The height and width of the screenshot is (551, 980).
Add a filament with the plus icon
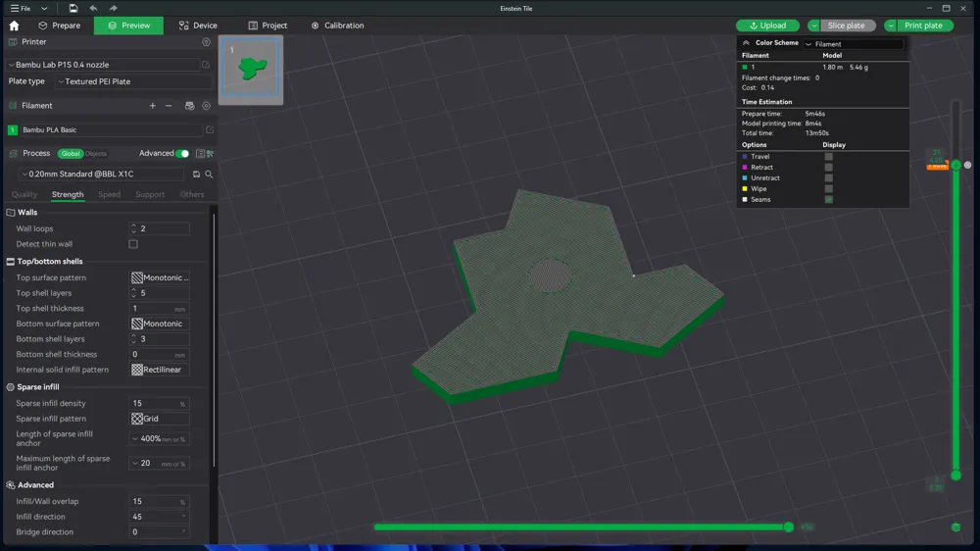click(152, 106)
